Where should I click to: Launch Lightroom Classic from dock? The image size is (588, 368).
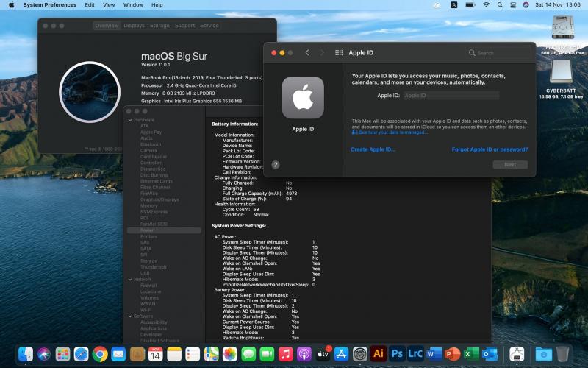click(x=415, y=354)
